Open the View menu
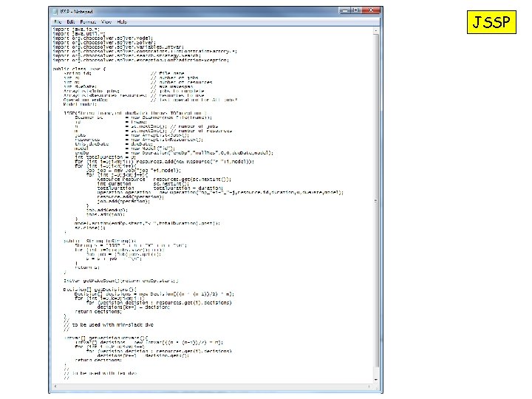The height and width of the screenshot is (399, 532). tap(106, 22)
